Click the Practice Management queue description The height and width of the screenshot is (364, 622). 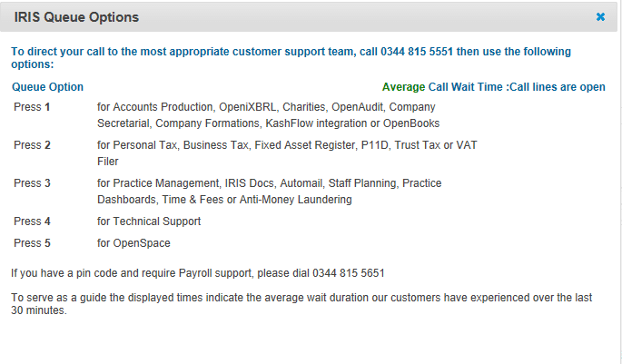[269, 192]
